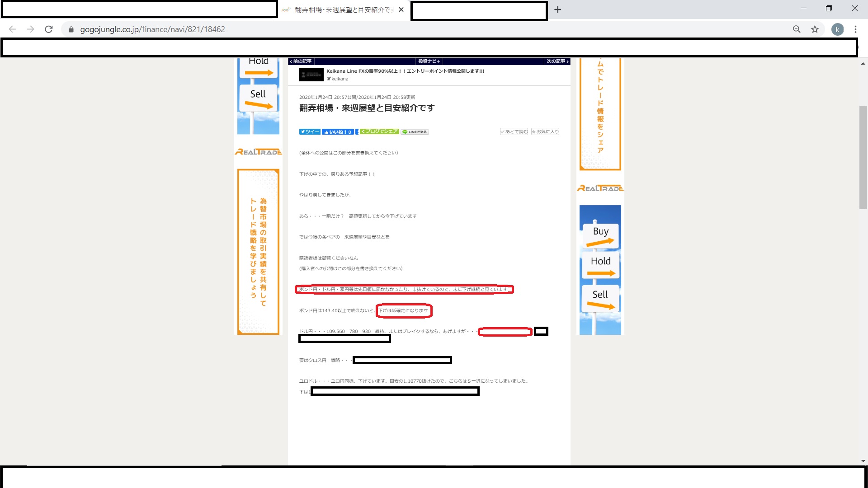The height and width of the screenshot is (488, 868).
Task: Open the 投資ナビ+ header link
Action: point(429,61)
